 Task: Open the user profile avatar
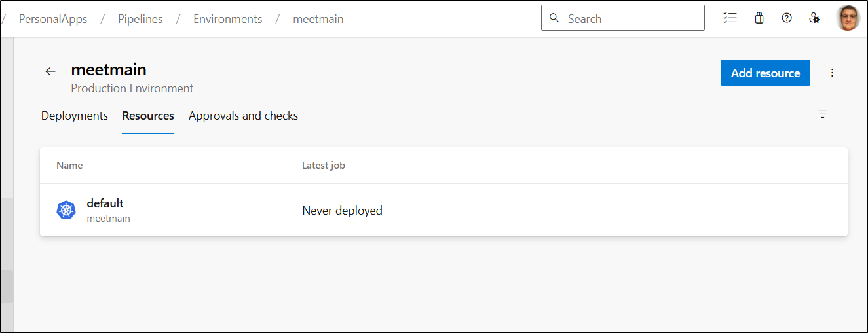(x=848, y=18)
